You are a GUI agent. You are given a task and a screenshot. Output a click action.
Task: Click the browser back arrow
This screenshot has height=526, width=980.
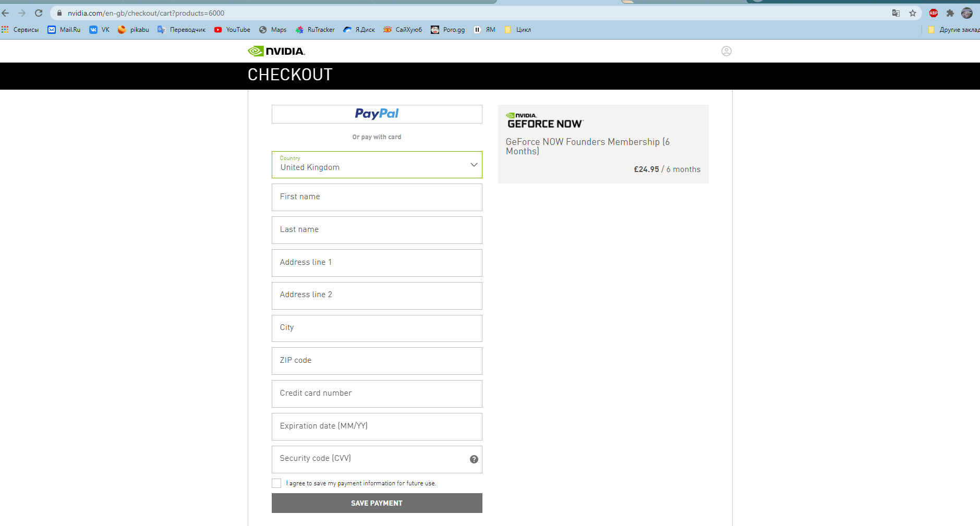pos(6,13)
